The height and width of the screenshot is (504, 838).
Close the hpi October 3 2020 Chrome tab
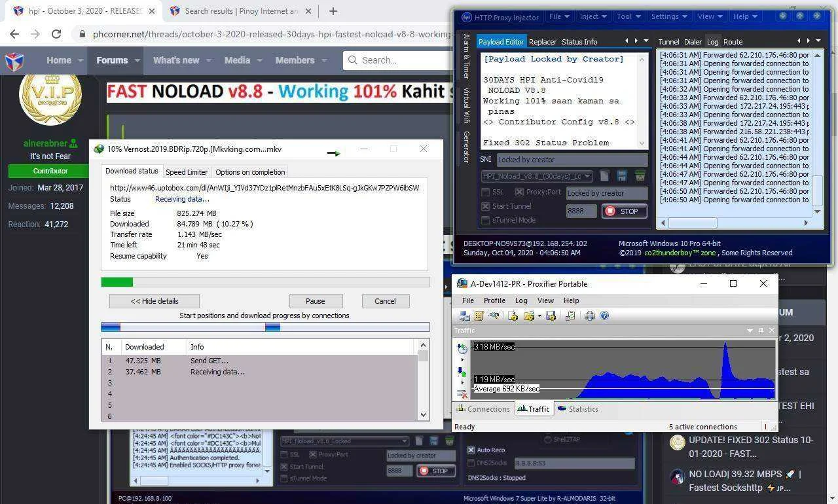tap(151, 11)
